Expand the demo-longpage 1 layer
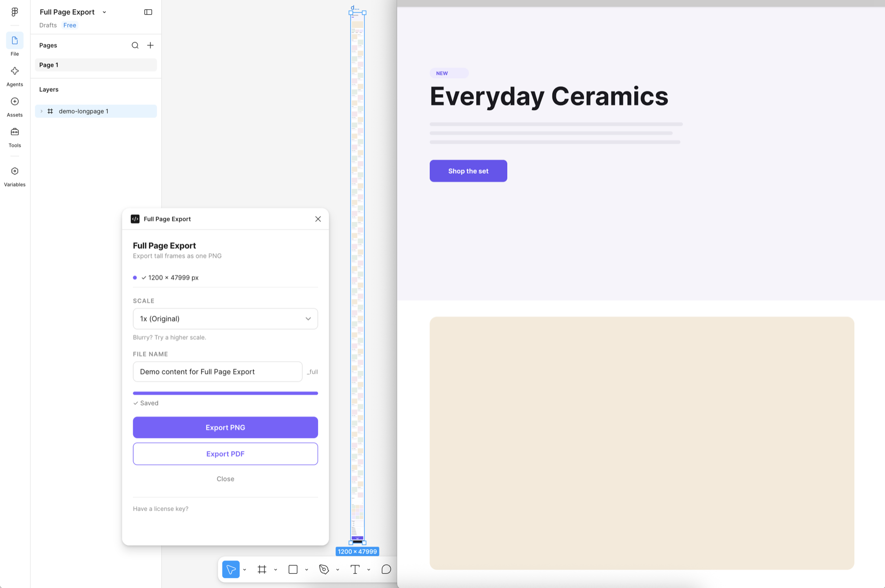 (x=41, y=111)
